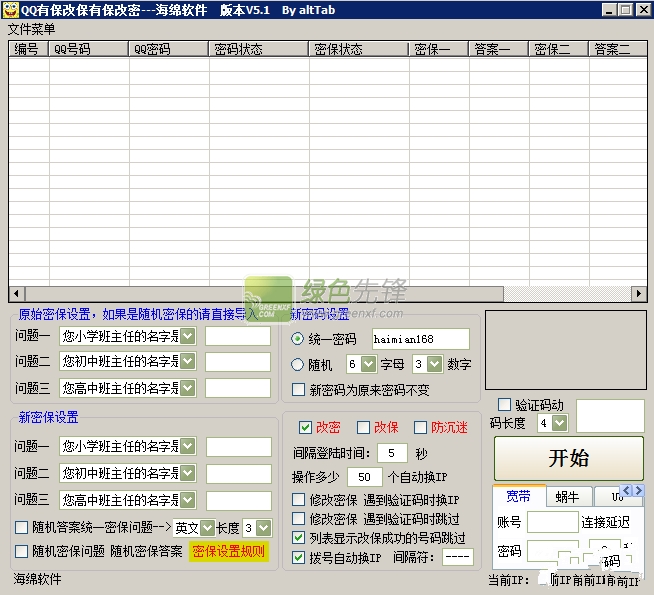Click the QQ号码 column header
Image resolution: width=654 pixels, height=595 pixels.
(x=89, y=49)
